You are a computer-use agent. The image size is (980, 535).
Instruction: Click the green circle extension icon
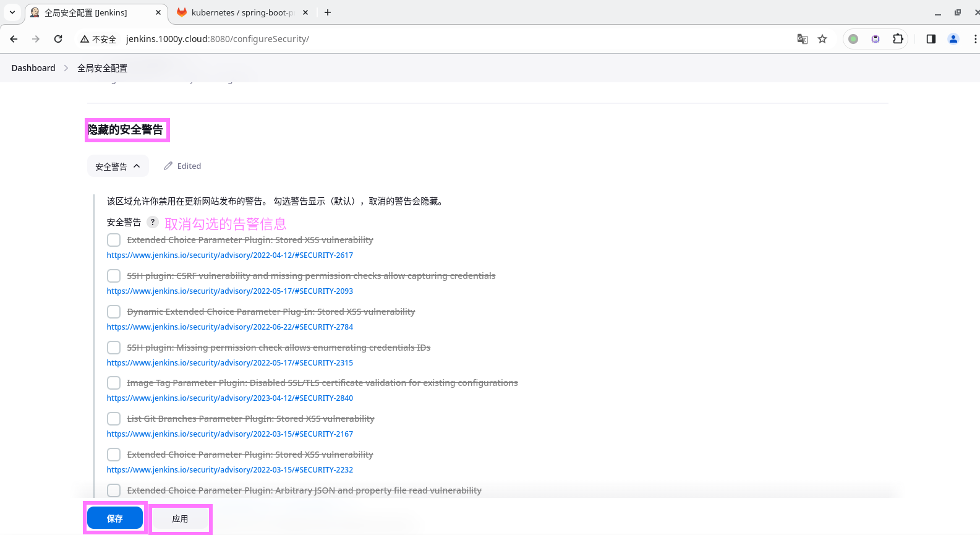[853, 39]
